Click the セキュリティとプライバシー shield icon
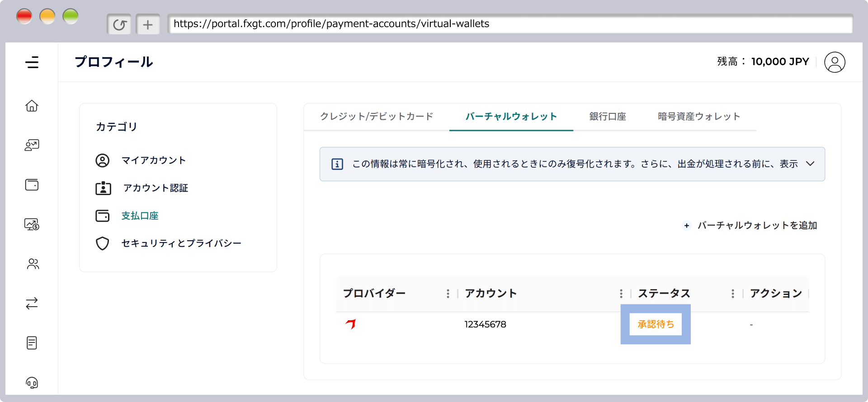868x402 pixels. (x=103, y=243)
